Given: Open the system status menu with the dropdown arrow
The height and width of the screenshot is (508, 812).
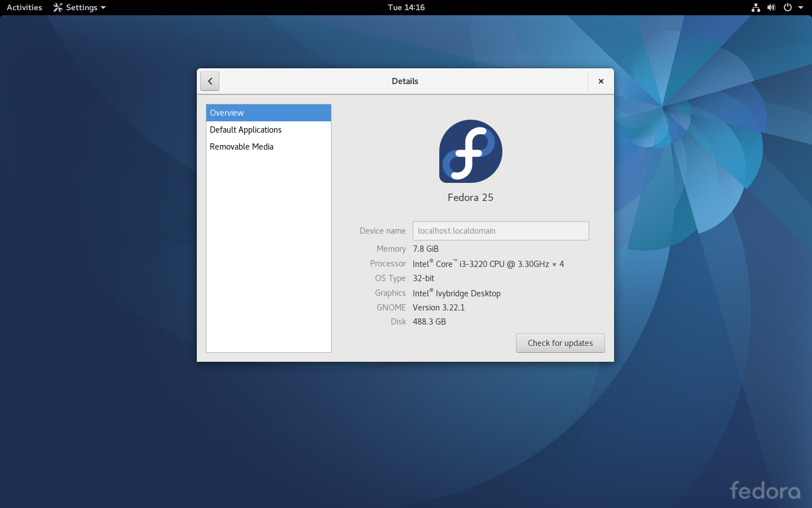Looking at the screenshot, I should point(802,7).
